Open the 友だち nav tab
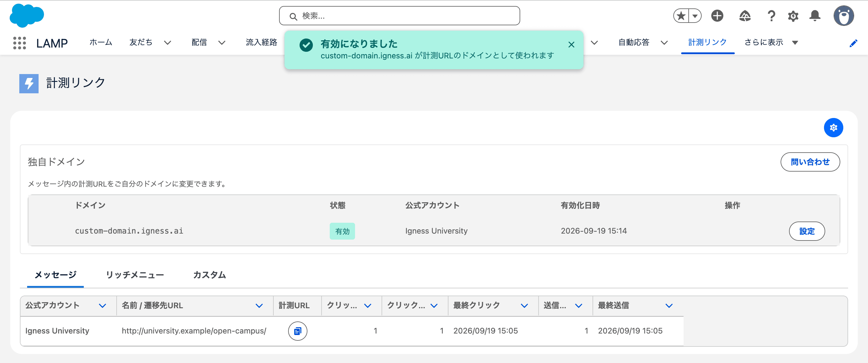Screen dimensions: 868x363 [x=141, y=42]
